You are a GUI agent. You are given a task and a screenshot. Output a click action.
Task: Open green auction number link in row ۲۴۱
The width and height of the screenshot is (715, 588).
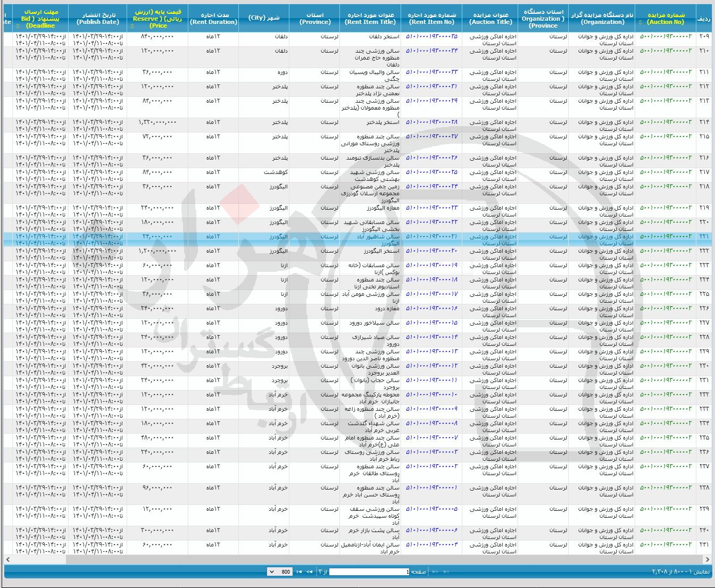666,544
